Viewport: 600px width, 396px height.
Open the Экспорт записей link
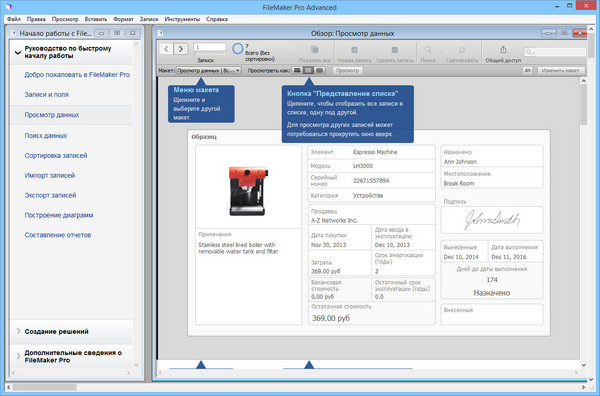coord(51,195)
